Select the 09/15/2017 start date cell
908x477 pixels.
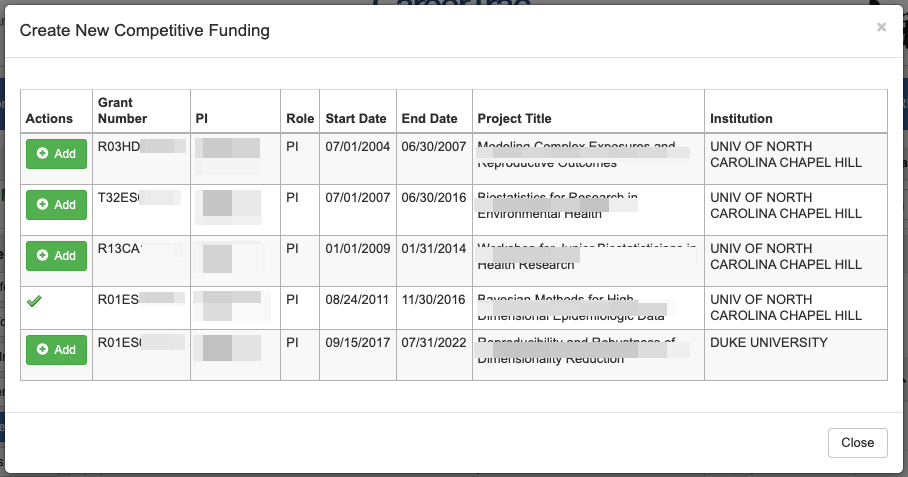(x=356, y=342)
